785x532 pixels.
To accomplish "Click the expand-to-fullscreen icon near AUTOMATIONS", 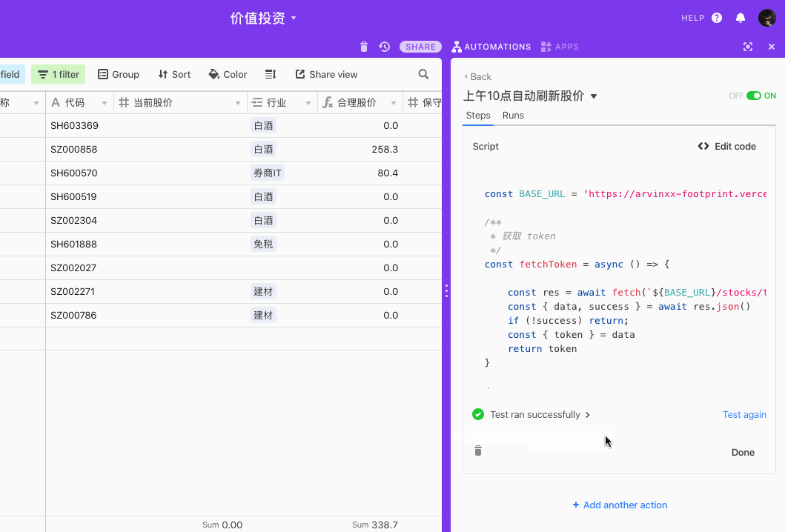I will (748, 46).
